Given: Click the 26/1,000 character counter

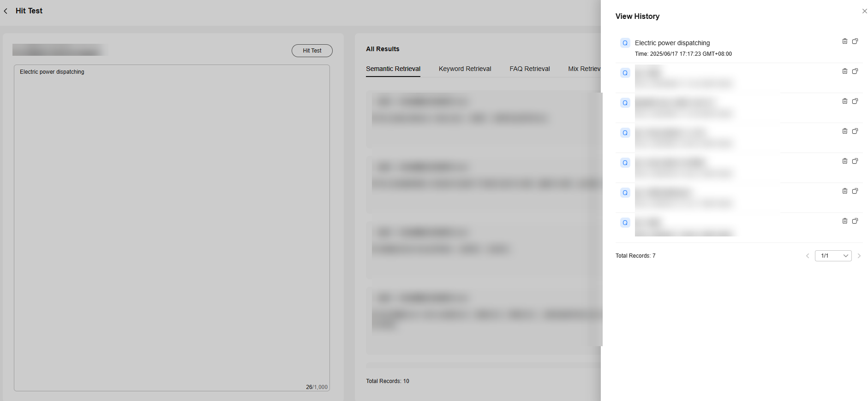Looking at the screenshot, I should pyautogui.click(x=317, y=387).
